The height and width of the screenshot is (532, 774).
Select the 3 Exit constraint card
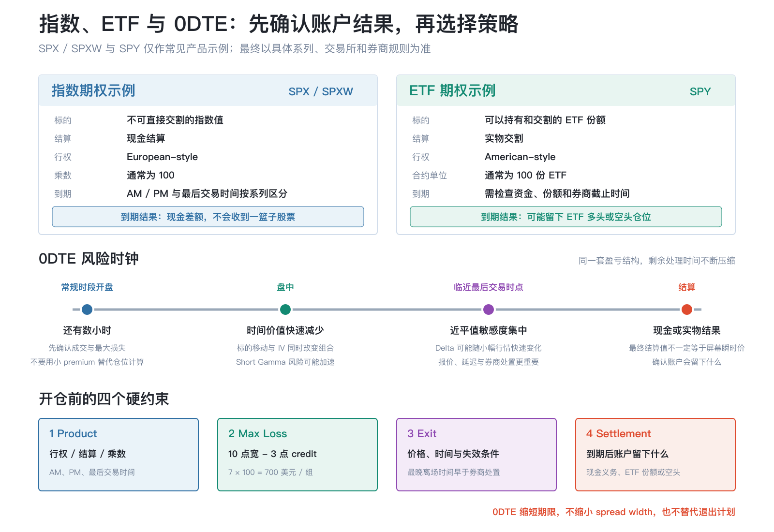476,455
